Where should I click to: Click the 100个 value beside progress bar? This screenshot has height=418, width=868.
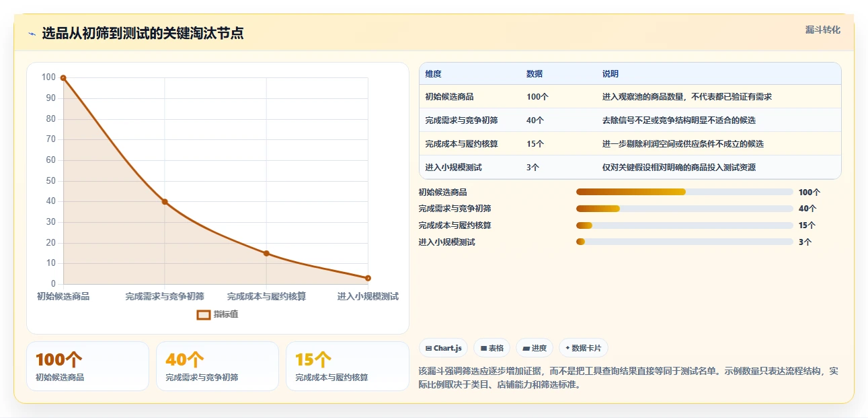[810, 192]
